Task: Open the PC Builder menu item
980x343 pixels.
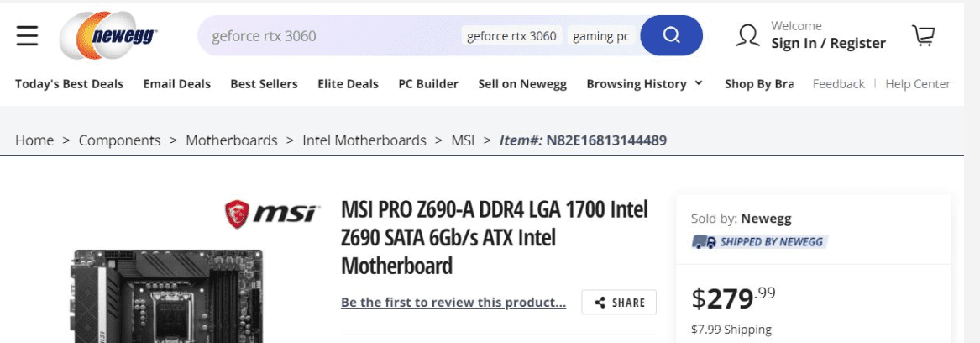Action: point(428,84)
